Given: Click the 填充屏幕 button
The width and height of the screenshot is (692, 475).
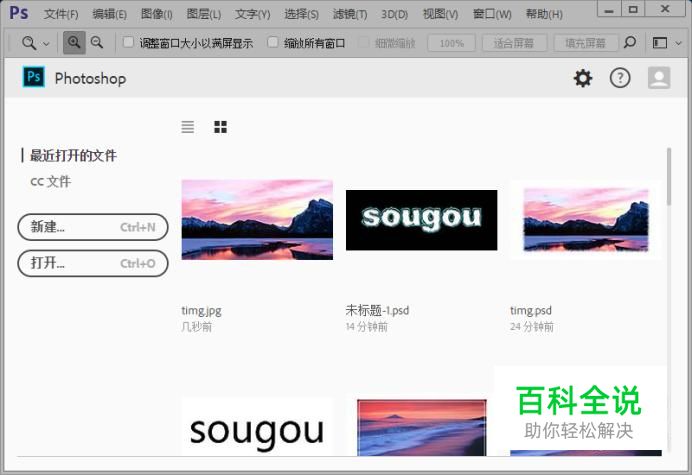Looking at the screenshot, I should tap(586, 43).
